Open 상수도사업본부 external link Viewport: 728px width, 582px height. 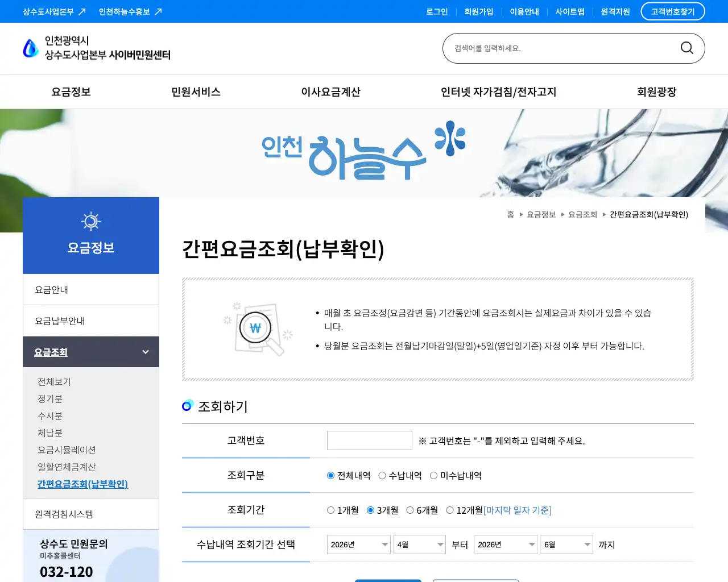tap(54, 11)
